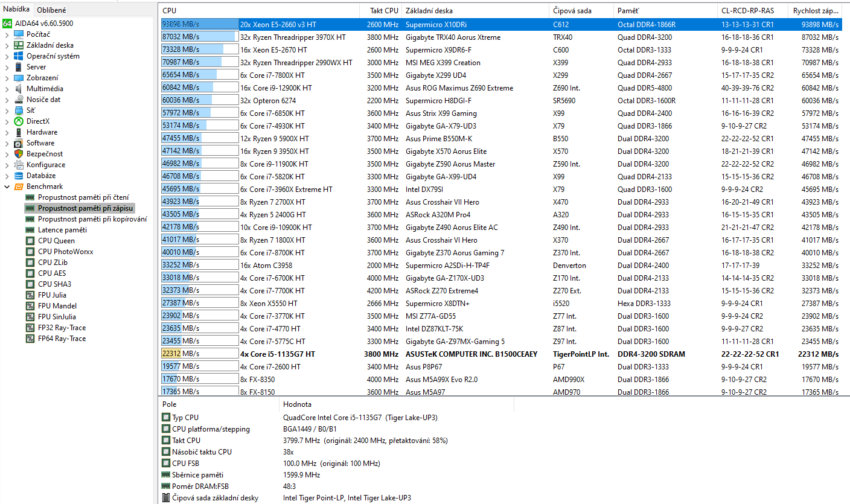Click the FPU Julia benchmark icon
The width and height of the screenshot is (850, 504).
pos(30,295)
